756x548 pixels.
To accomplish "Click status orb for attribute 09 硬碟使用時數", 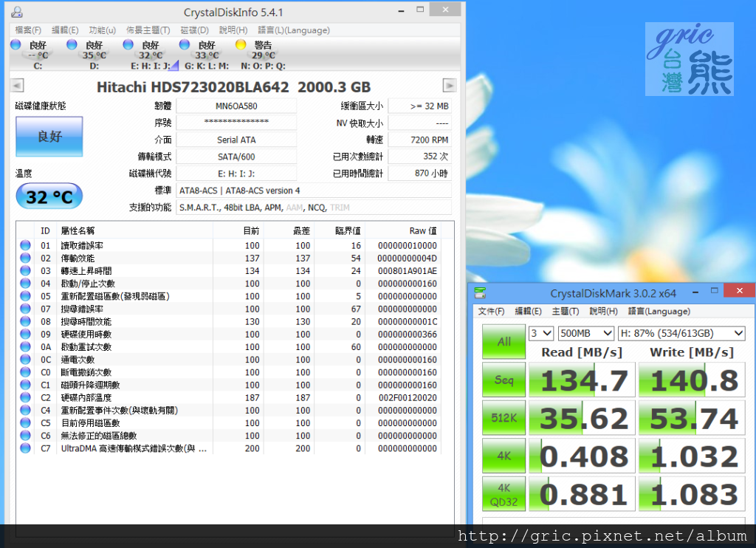I will pyautogui.click(x=26, y=334).
